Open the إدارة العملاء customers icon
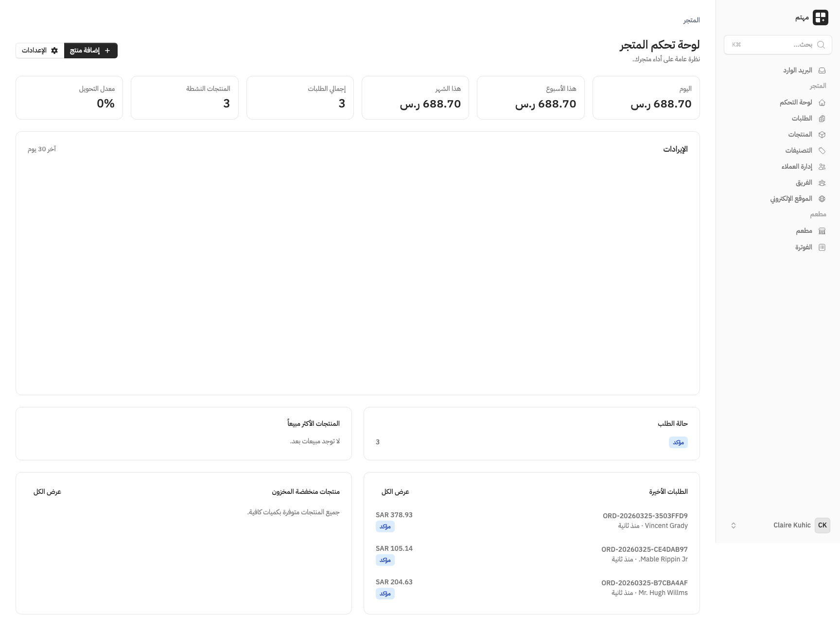Image resolution: width=840 pixels, height=630 pixels. point(822,166)
